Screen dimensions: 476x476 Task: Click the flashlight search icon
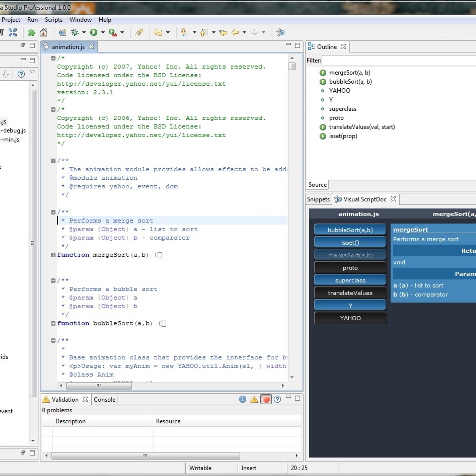tap(139, 32)
